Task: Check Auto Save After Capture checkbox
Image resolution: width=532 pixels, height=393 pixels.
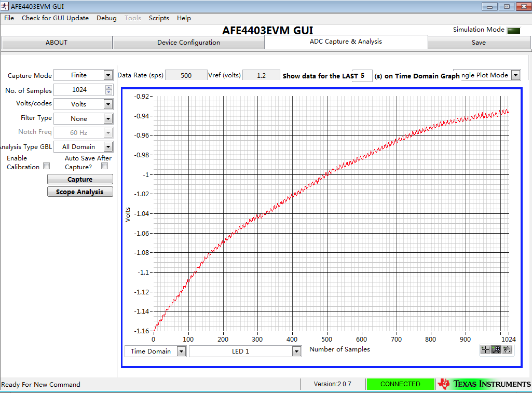Action: point(104,166)
